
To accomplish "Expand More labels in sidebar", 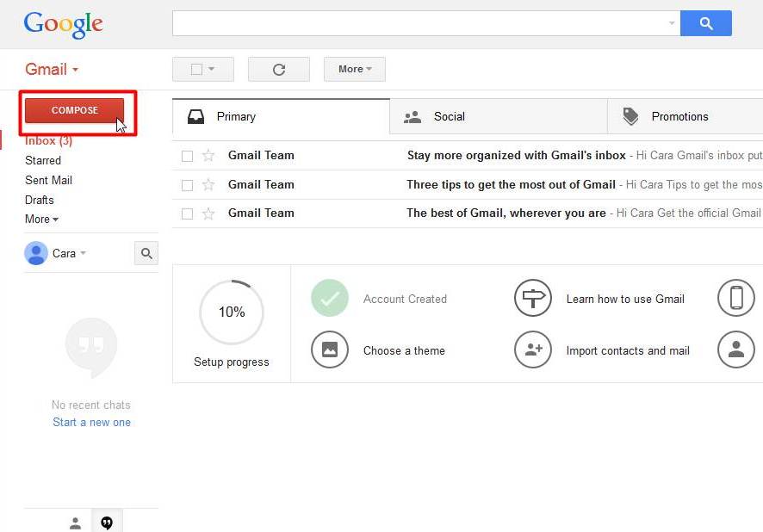I will (x=41, y=219).
